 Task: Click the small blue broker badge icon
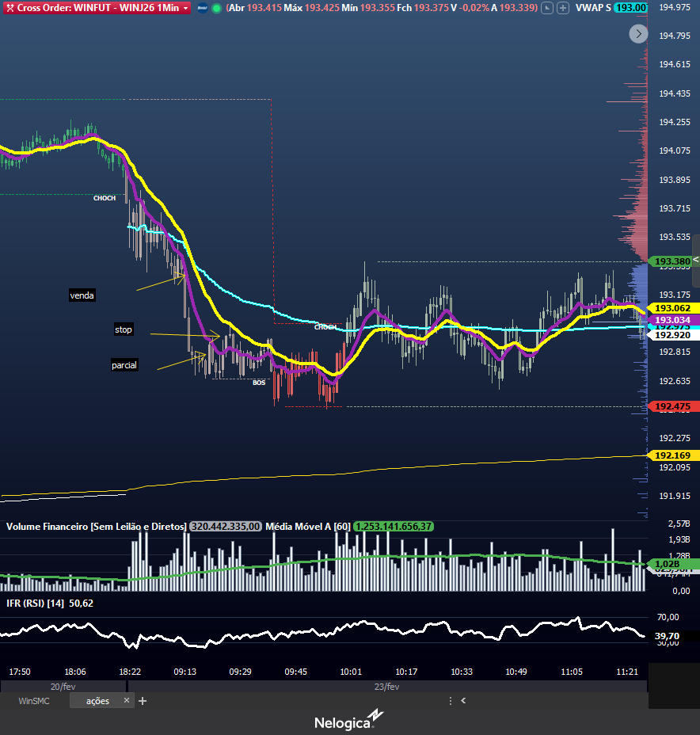click(202, 8)
